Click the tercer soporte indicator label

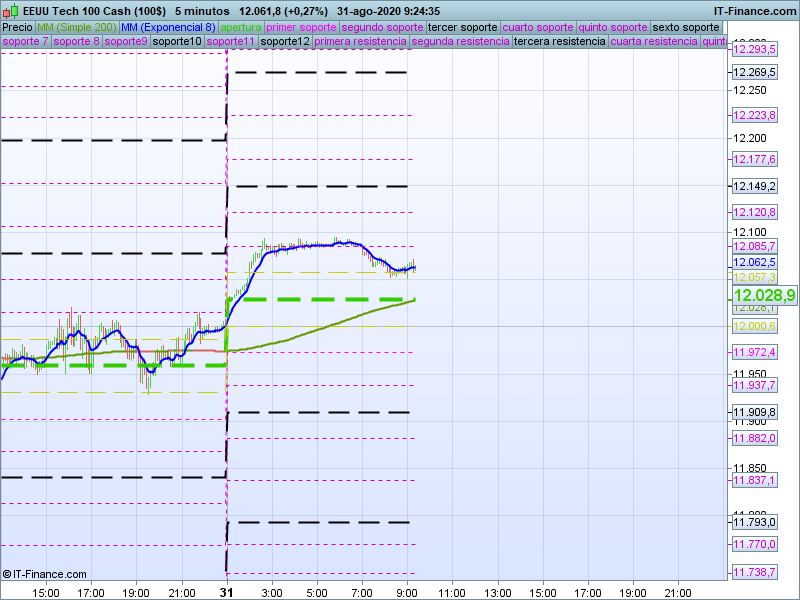[x=461, y=27]
